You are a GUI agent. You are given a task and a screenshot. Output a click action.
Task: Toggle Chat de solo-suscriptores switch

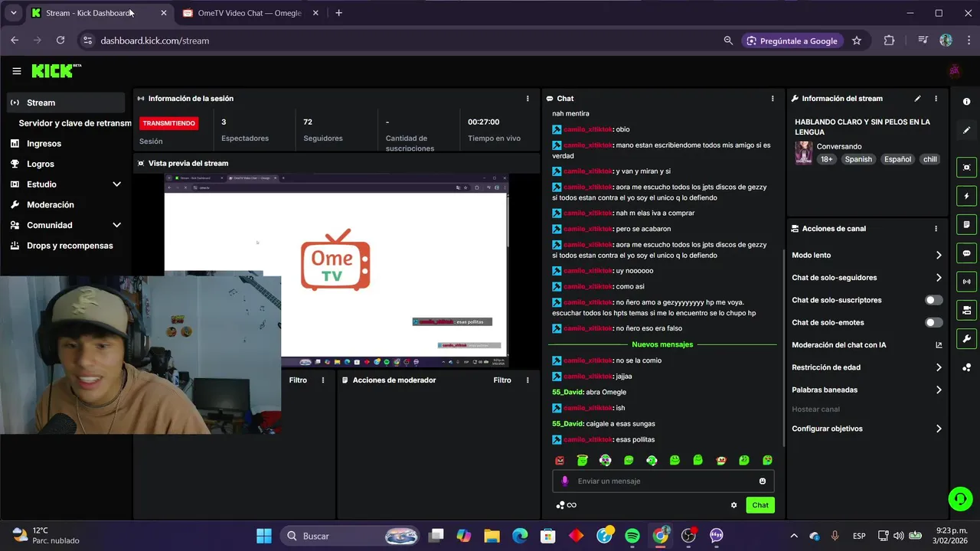933,300
